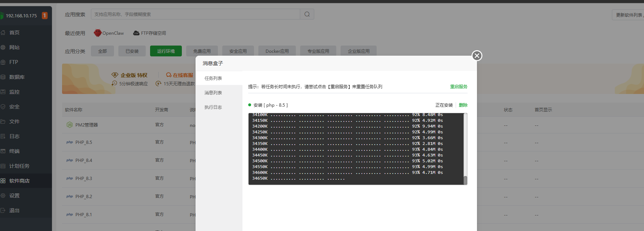Screen dimensions: 644x231
Task: Open FTP存储空间 cloud icon
Action: pos(136,33)
